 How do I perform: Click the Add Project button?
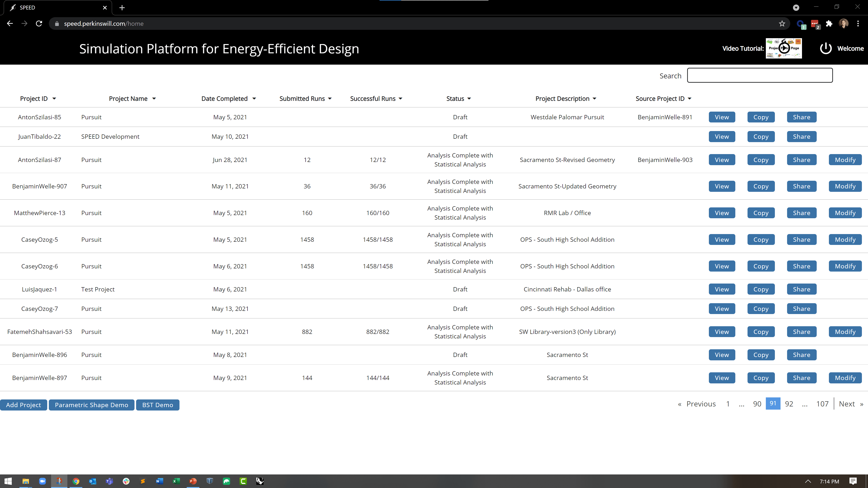coord(24,405)
